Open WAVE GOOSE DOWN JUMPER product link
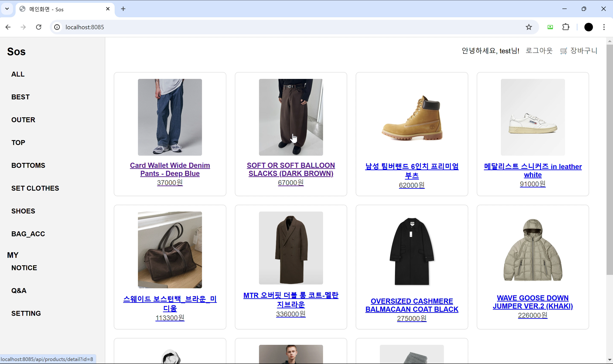The height and width of the screenshot is (364, 613). click(x=533, y=302)
